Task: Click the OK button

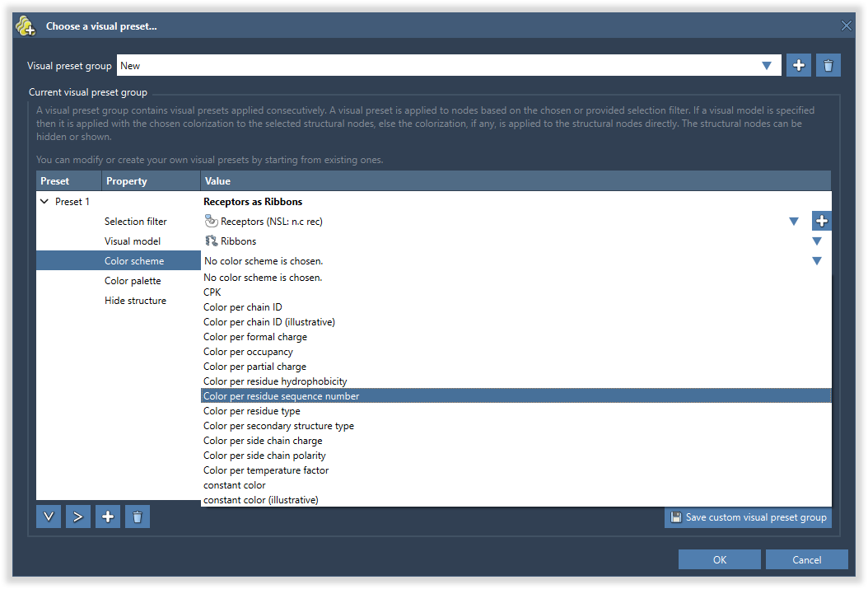Action: click(x=720, y=560)
